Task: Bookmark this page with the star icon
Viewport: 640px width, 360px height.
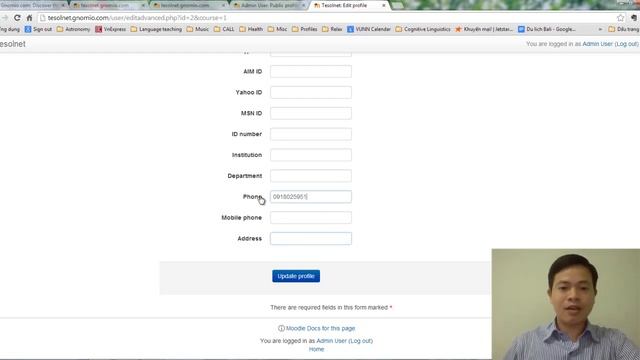Action: [620, 18]
